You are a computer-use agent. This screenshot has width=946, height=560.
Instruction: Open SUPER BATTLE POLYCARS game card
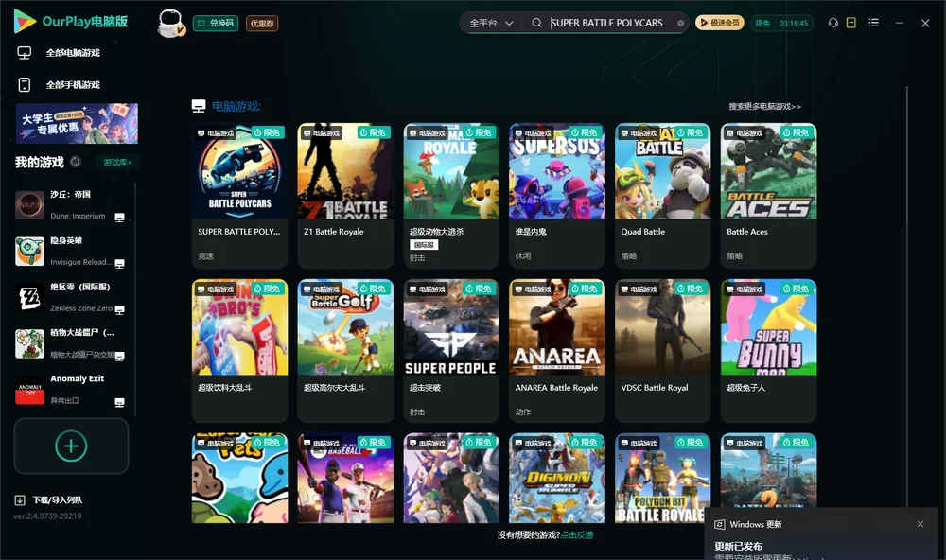239,196
